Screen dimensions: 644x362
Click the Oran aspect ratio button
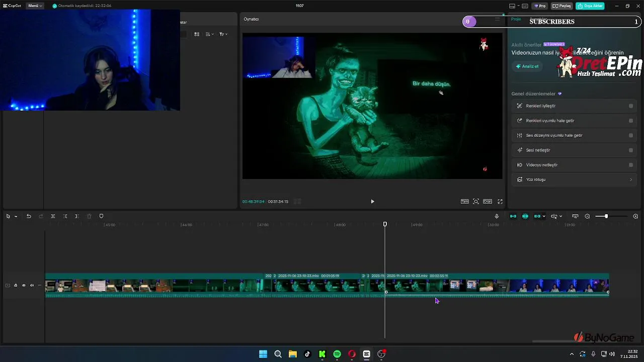click(488, 202)
